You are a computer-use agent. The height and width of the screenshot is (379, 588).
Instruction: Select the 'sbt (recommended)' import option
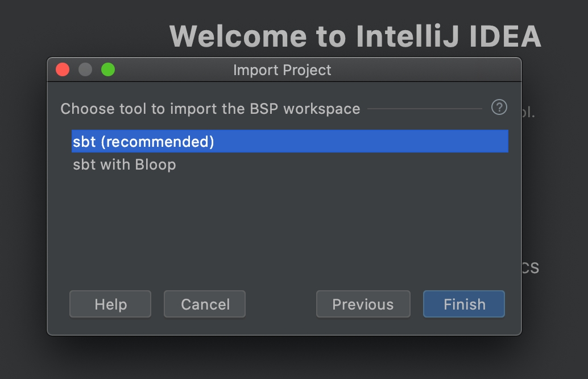pyautogui.click(x=143, y=142)
